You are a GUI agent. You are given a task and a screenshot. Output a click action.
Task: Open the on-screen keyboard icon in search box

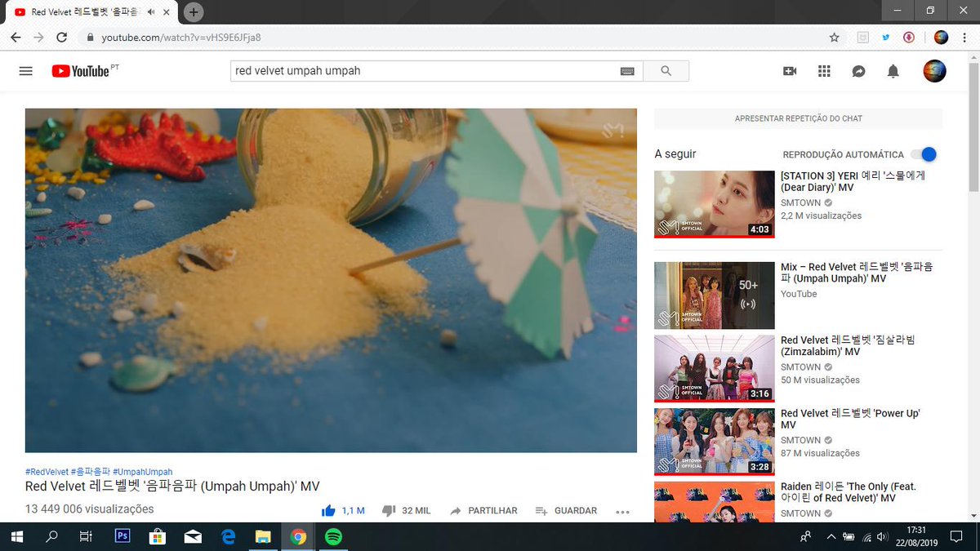click(627, 71)
